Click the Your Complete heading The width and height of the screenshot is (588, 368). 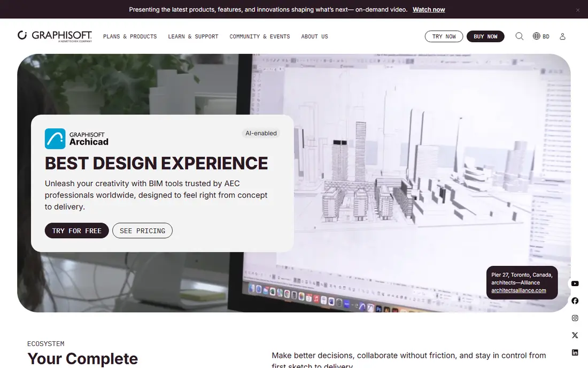pos(82,358)
